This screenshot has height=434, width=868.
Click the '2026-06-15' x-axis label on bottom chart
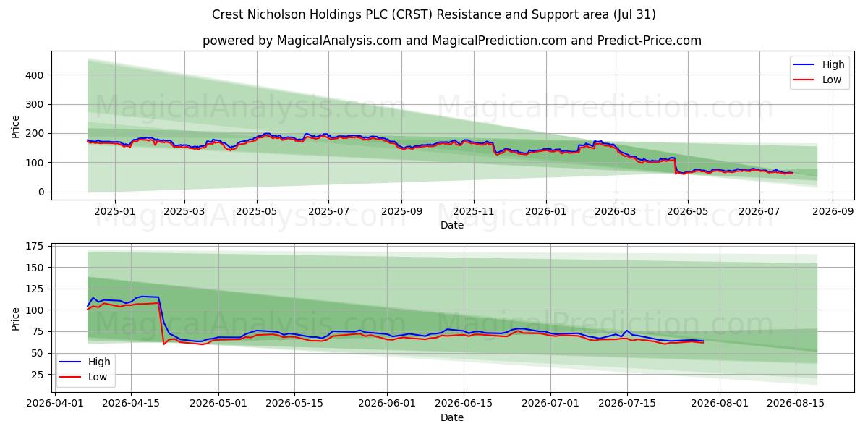pos(462,404)
